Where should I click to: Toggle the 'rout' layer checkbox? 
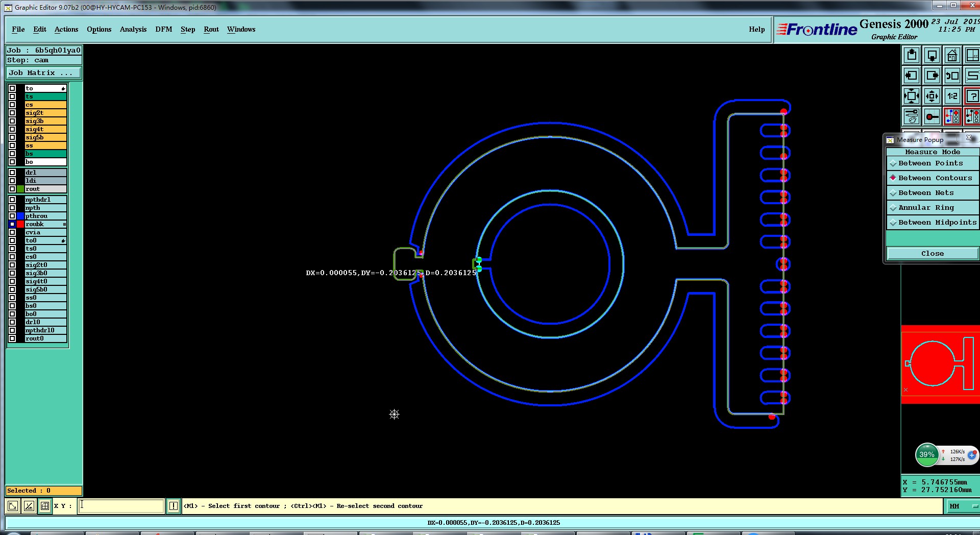12,189
